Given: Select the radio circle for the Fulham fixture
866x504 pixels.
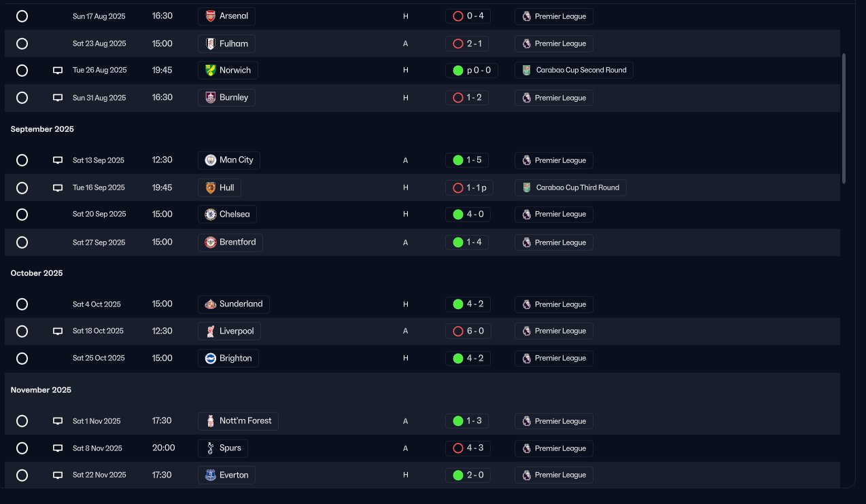Looking at the screenshot, I should point(22,43).
